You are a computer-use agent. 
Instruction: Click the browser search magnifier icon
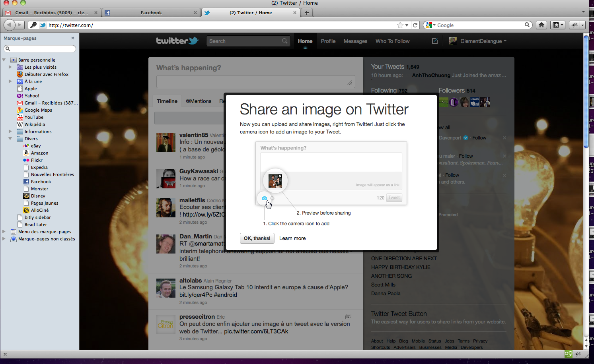[x=527, y=25]
